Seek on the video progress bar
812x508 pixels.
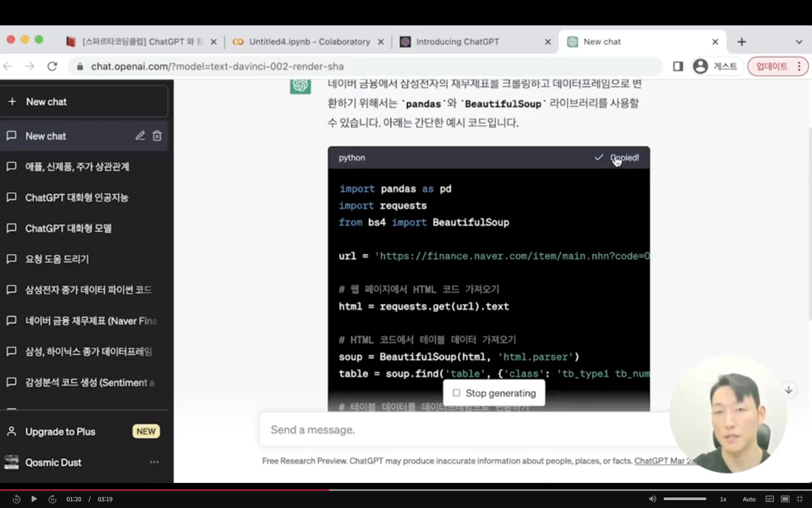tap(406, 490)
